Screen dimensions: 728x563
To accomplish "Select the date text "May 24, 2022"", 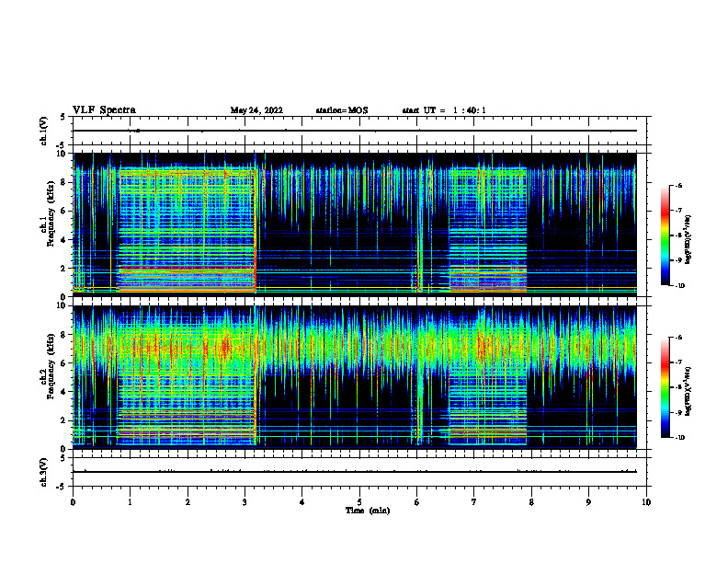I will (256, 110).
